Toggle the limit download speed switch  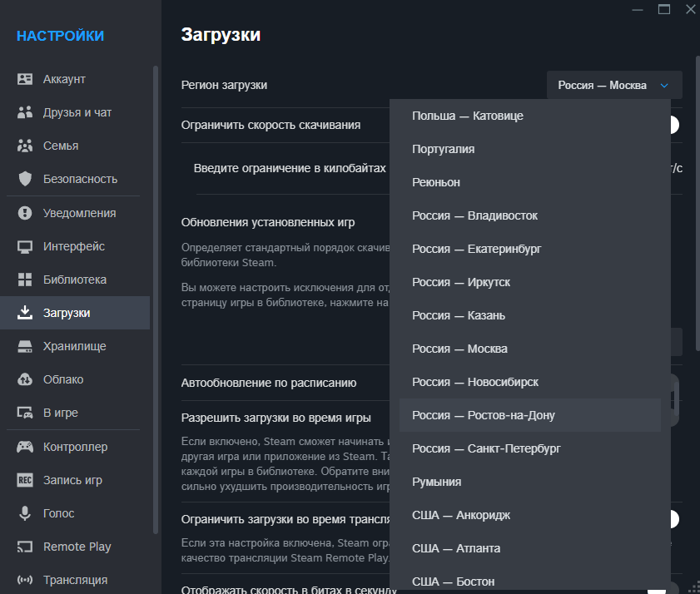coord(674,125)
